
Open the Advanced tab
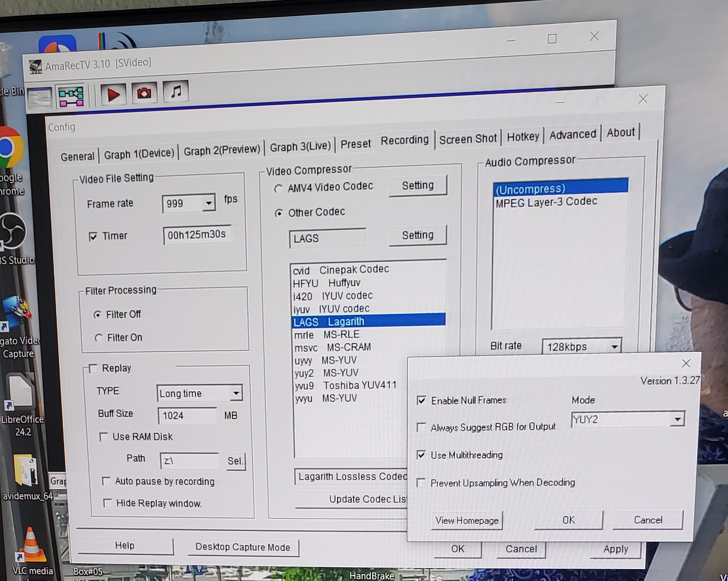(572, 134)
